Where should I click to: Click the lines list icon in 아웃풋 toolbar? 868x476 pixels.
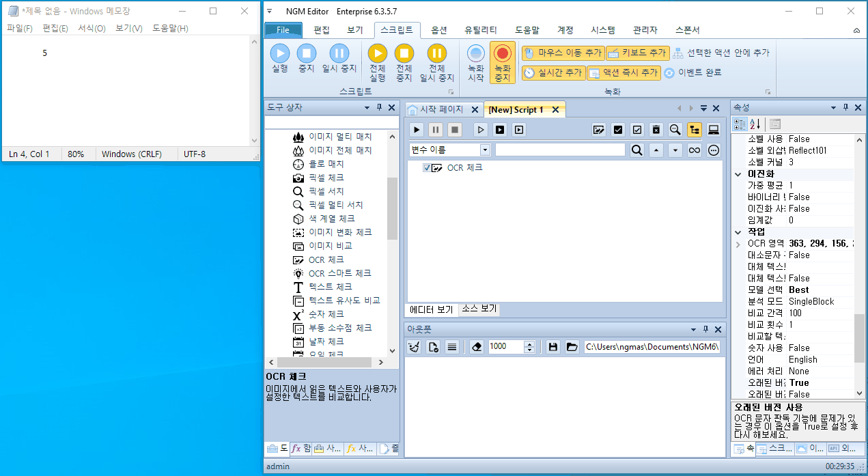451,347
